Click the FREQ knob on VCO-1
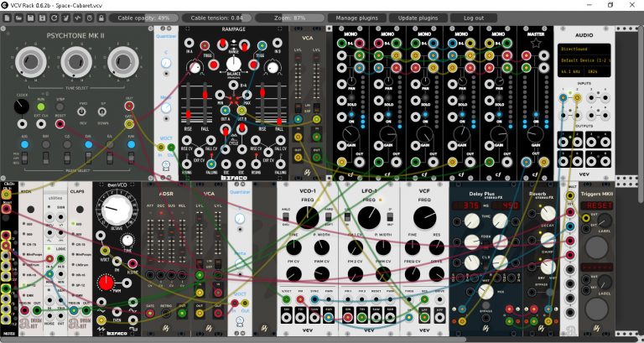This screenshot has height=343, width=644. (x=307, y=218)
